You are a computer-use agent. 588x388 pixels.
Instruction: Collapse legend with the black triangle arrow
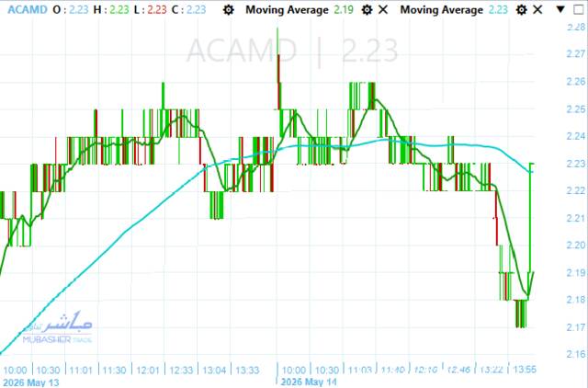point(560,9)
